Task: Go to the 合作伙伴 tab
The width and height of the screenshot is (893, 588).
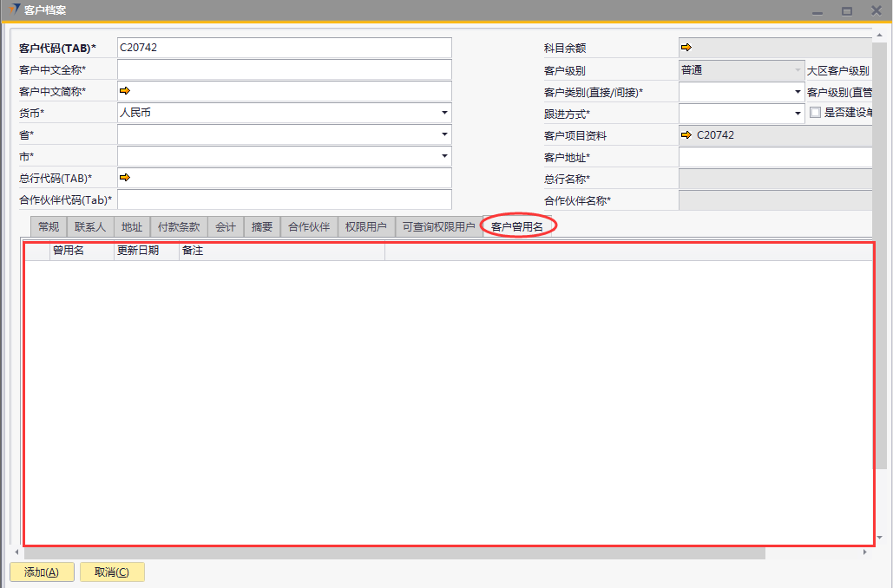Action: pos(309,227)
